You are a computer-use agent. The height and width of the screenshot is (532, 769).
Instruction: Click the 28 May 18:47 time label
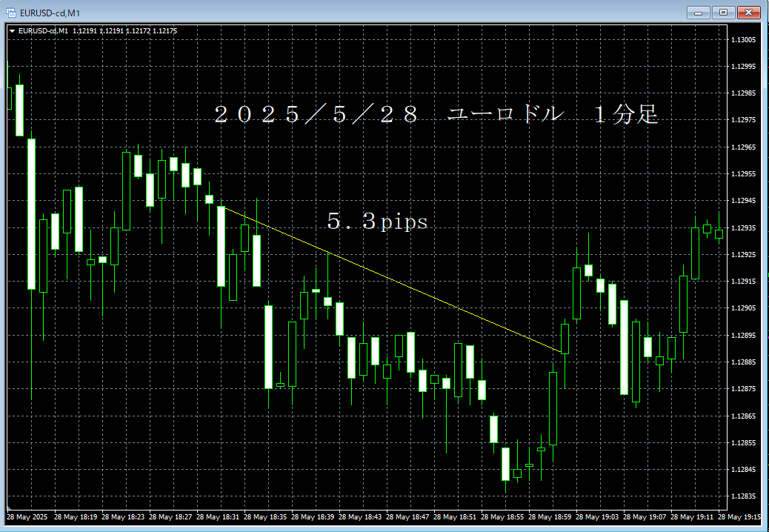[x=407, y=516]
